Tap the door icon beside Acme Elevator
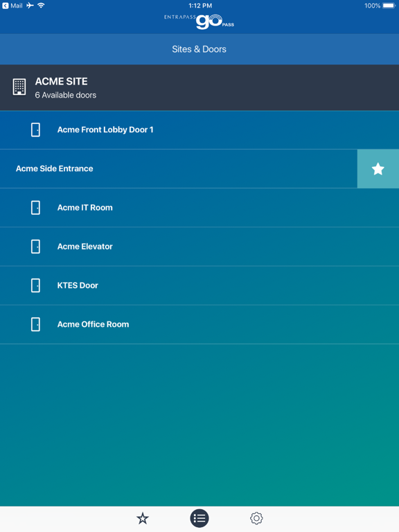399x532 pixels. tap(35, 247)
